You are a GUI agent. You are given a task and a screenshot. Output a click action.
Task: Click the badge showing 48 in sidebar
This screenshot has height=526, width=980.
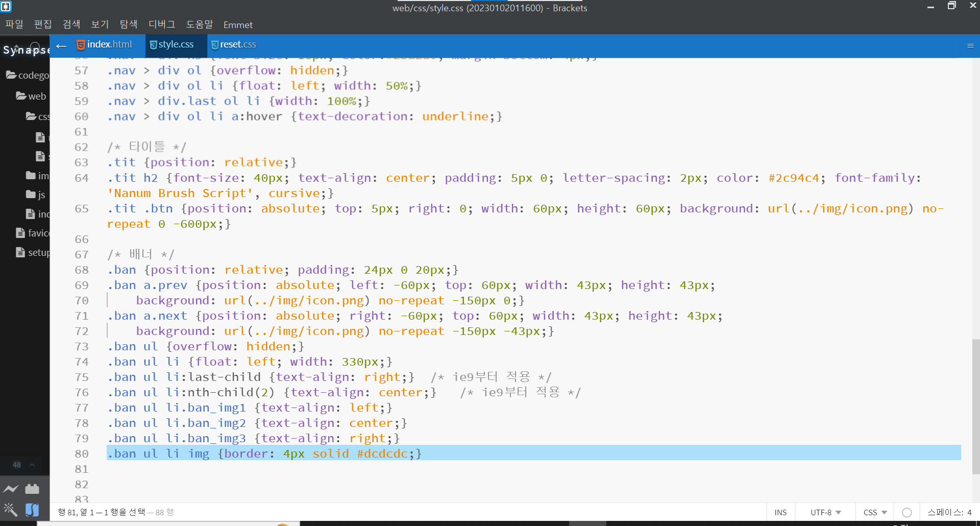17,465
